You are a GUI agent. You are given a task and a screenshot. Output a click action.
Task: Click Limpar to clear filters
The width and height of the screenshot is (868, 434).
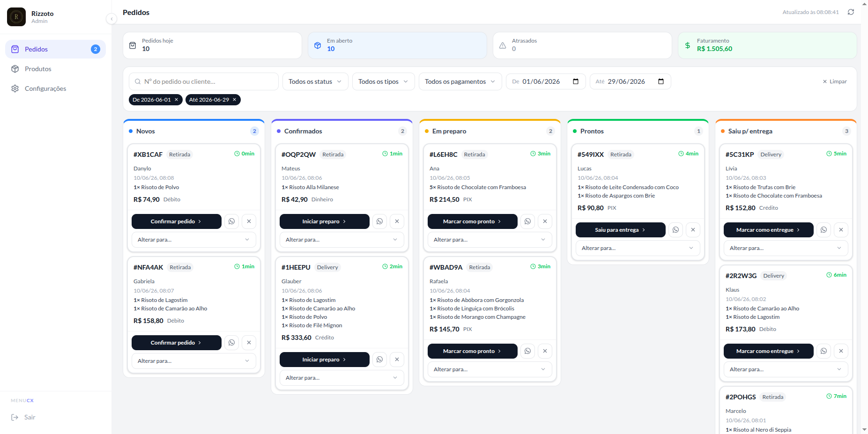click(x=835, y=81)
